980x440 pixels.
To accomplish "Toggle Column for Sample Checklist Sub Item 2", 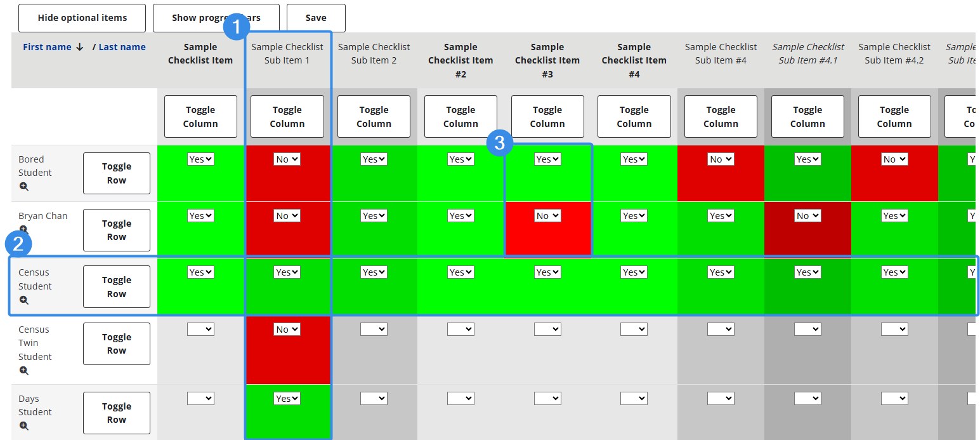I will coord(374,117).
